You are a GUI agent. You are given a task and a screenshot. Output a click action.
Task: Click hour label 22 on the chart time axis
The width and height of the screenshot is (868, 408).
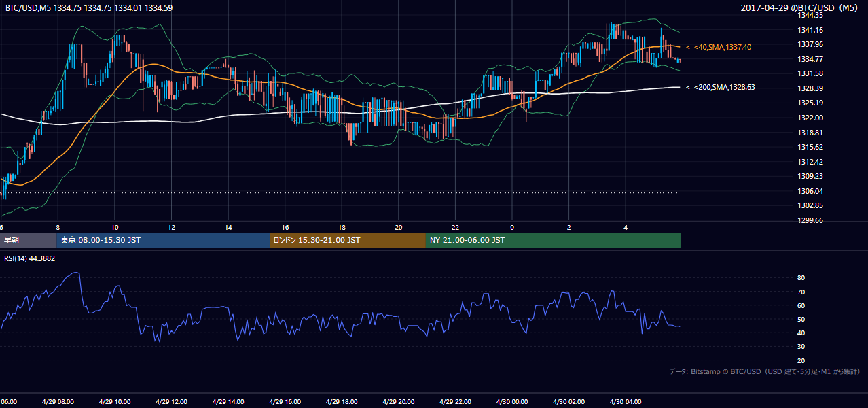click(x=456, y=228)
